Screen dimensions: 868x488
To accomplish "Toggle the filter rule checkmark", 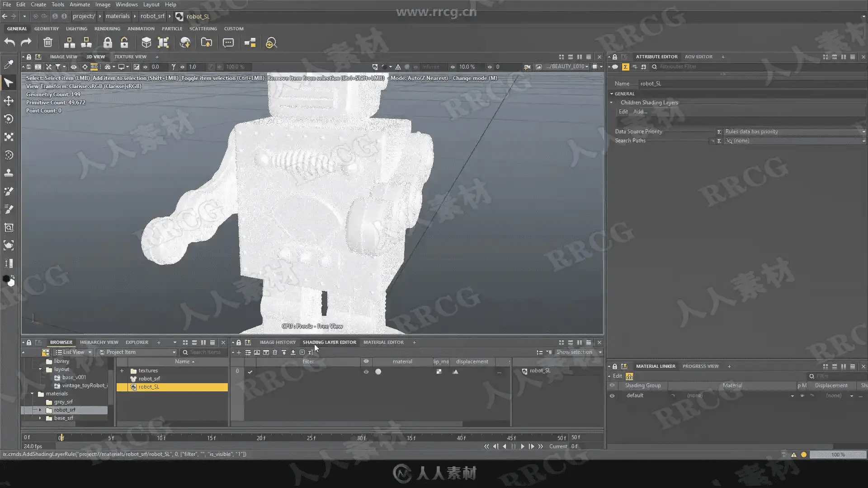I will [x=250, y=372].
